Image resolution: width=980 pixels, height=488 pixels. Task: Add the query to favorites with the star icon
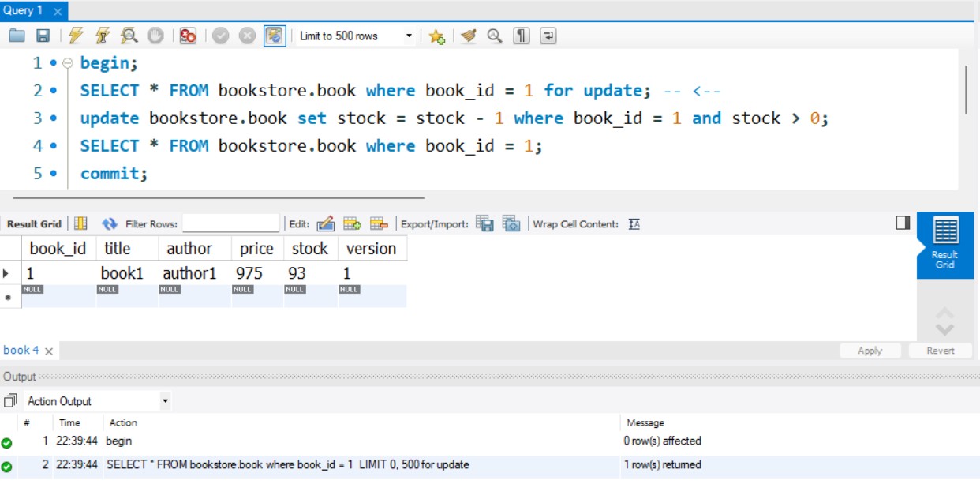click(x=437, y=36)
